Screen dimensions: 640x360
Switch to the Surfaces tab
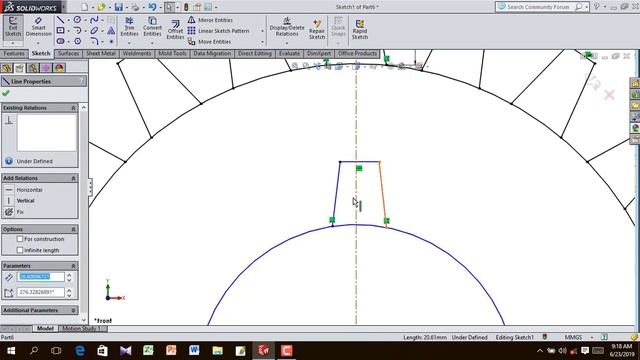pyautogui.click(x=68, y=53)
